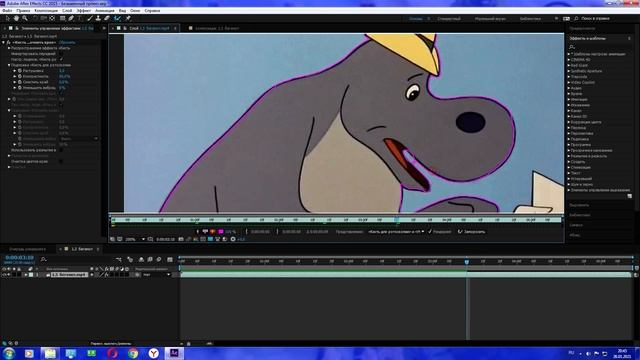Toggle the Очистка цветов края checkbox
640x360 pixels.
[61, 161]
